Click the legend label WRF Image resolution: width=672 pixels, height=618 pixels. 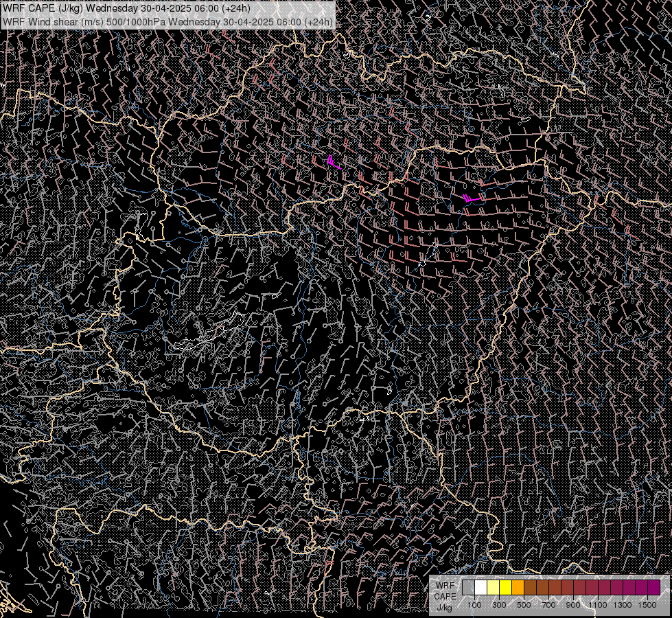point(445,586)
